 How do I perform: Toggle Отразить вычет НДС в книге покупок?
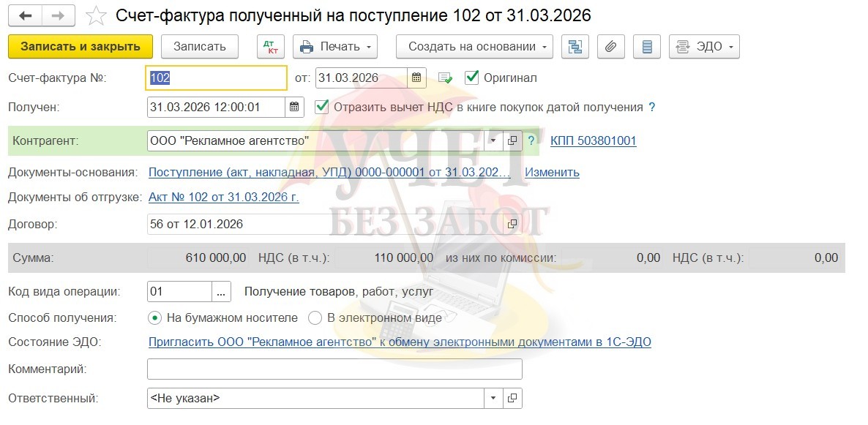(321, 107)
